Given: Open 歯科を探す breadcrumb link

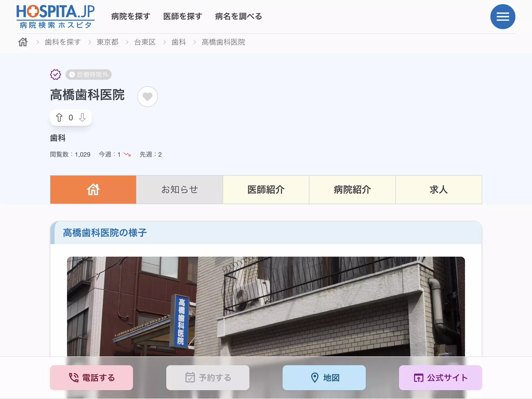Looking at the screenshot, I should tap(63, 42).
